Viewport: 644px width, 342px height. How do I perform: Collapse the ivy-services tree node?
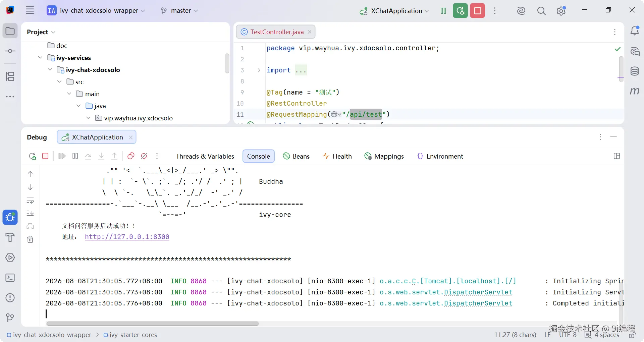click(x=40, y=58)
